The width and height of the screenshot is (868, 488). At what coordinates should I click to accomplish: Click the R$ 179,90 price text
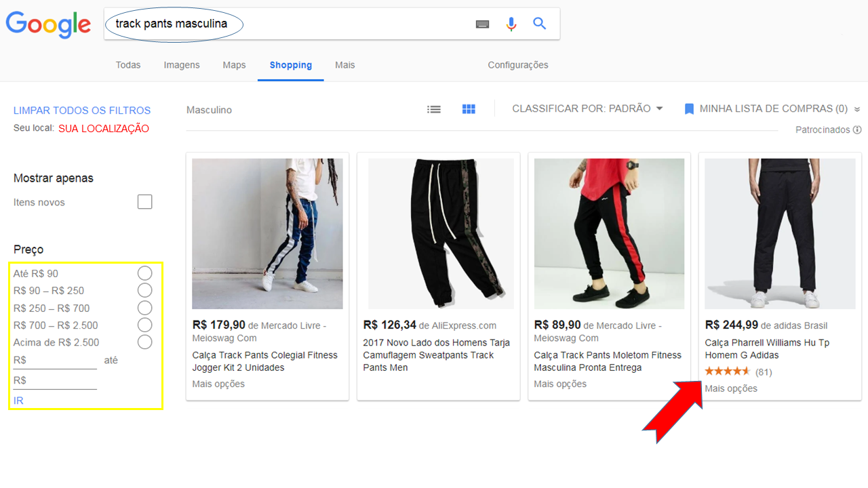pos(218,325)
